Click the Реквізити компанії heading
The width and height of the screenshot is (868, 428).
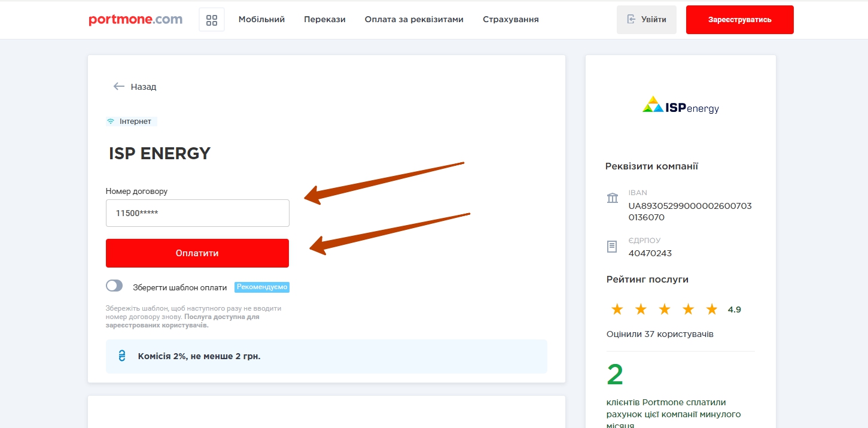coord(651,166)
